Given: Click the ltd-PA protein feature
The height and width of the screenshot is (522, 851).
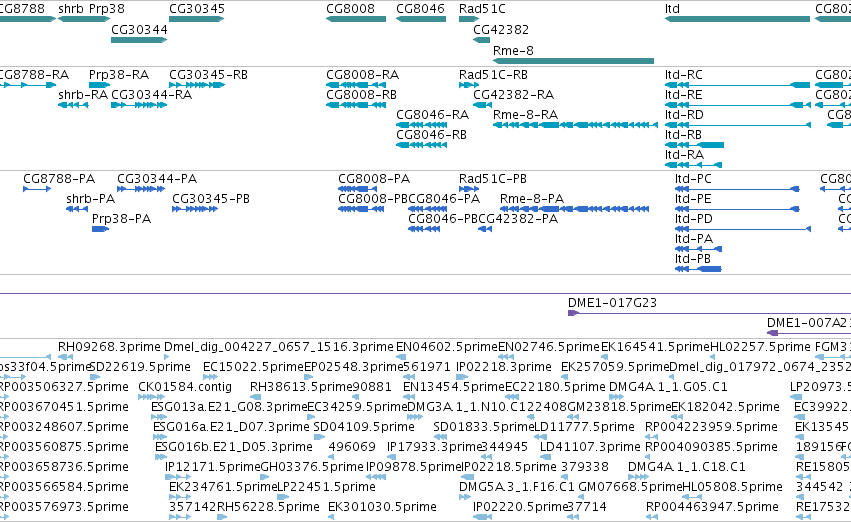Looking at the screenshot, I should [x=698, y=249].
